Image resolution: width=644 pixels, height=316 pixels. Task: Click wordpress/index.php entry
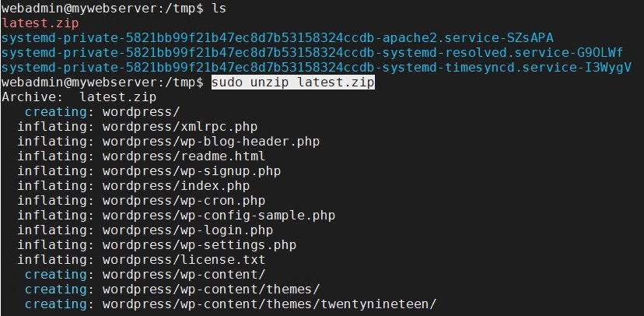176,186
